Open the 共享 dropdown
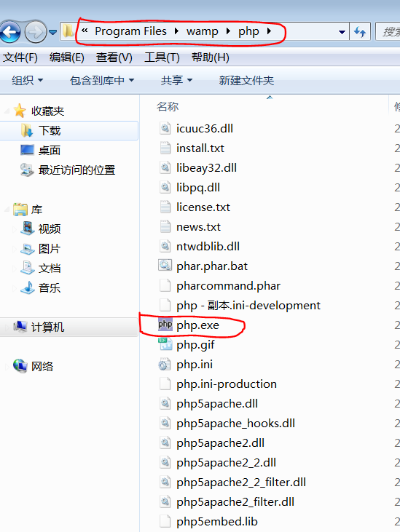The image size is (400, 532). point(176,80)
